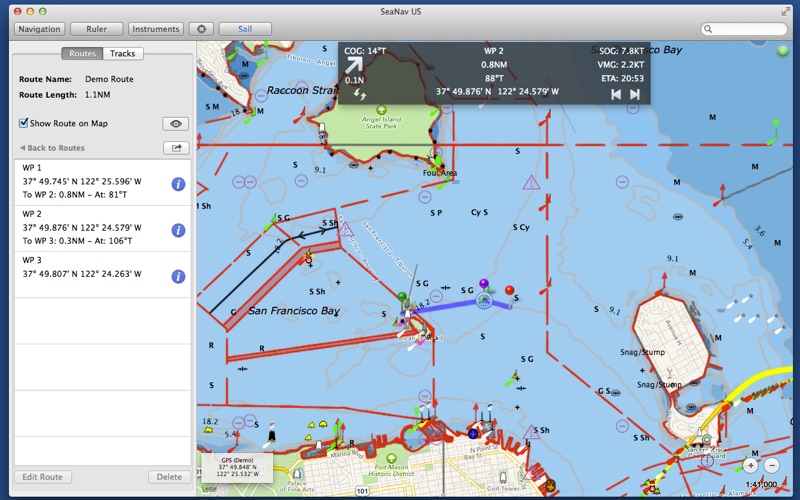The width and height of the screenshot is (800, 500).
Task: Click the share route icon button
Action: [176, 148]
